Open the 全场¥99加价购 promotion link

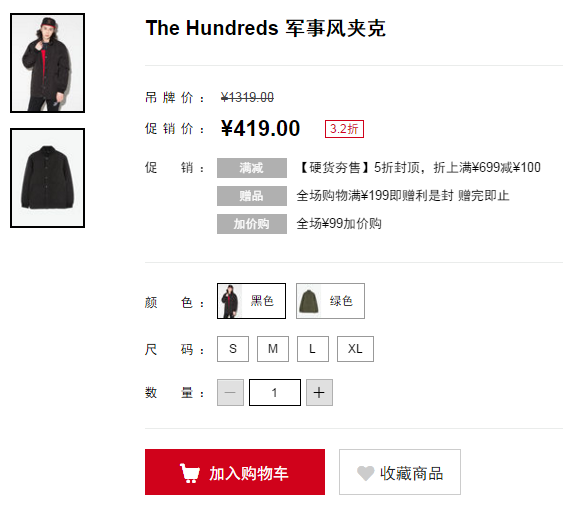339,224
